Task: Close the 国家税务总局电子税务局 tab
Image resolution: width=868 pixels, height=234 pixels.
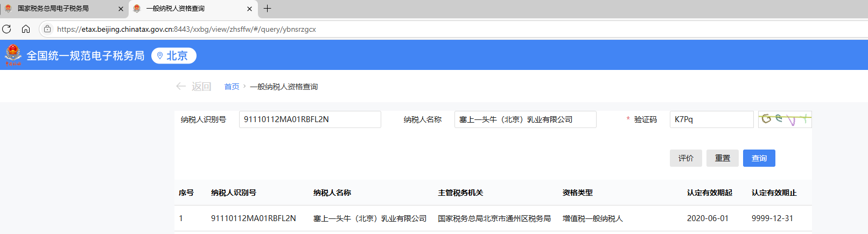Action: [x=121, y=9]
